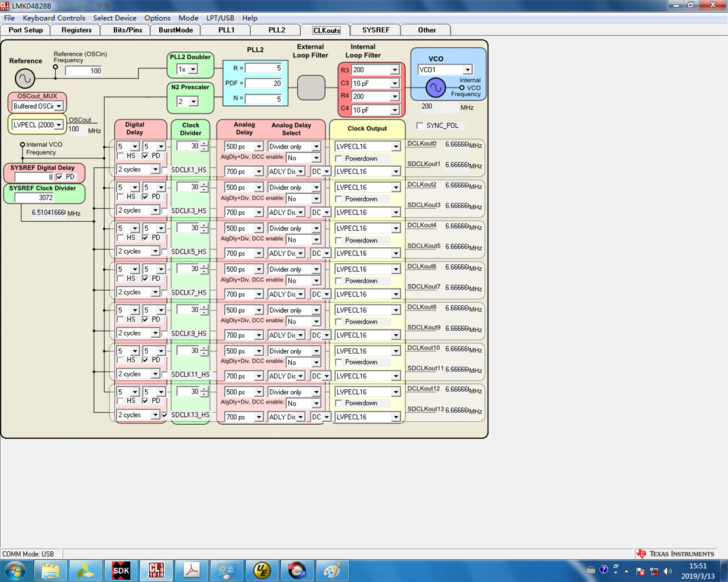The image size is (728, 582).
Task: Open the OSCout LVPECL (2000 format dropdown
Action: tap(59, 125)
